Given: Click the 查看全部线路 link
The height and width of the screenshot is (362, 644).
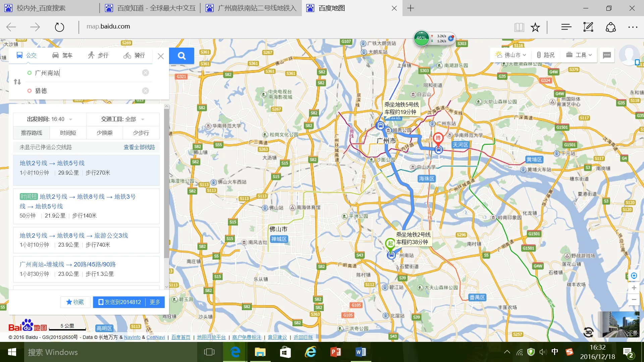Looking at the screenshot, I should (x=139, y=147).
